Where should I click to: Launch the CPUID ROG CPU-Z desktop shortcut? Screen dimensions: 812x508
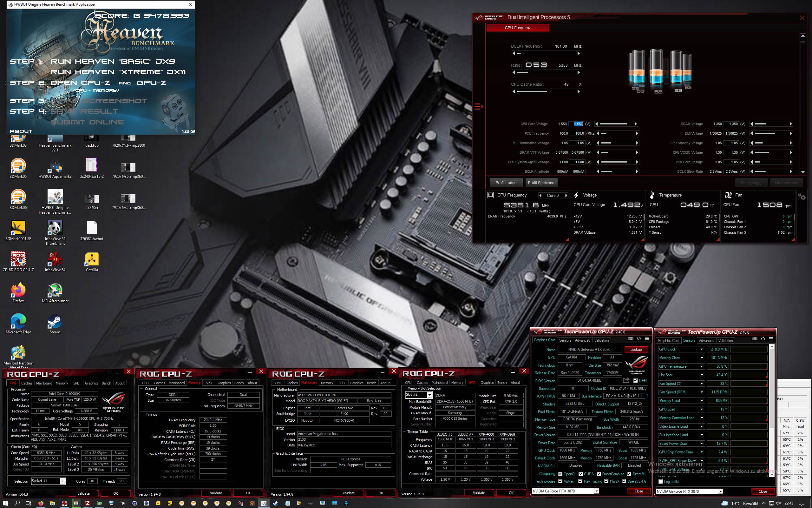(x=18, y=261)
